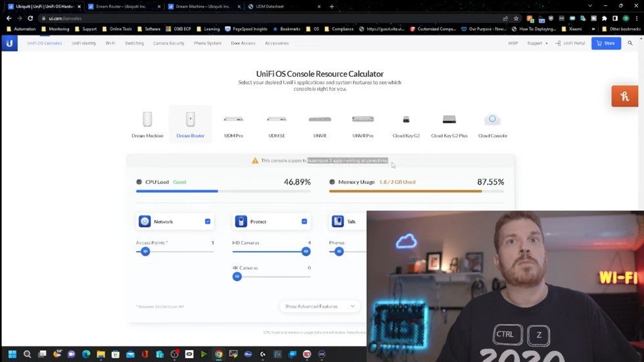Open the UniFi Portal link

(570, 43)
